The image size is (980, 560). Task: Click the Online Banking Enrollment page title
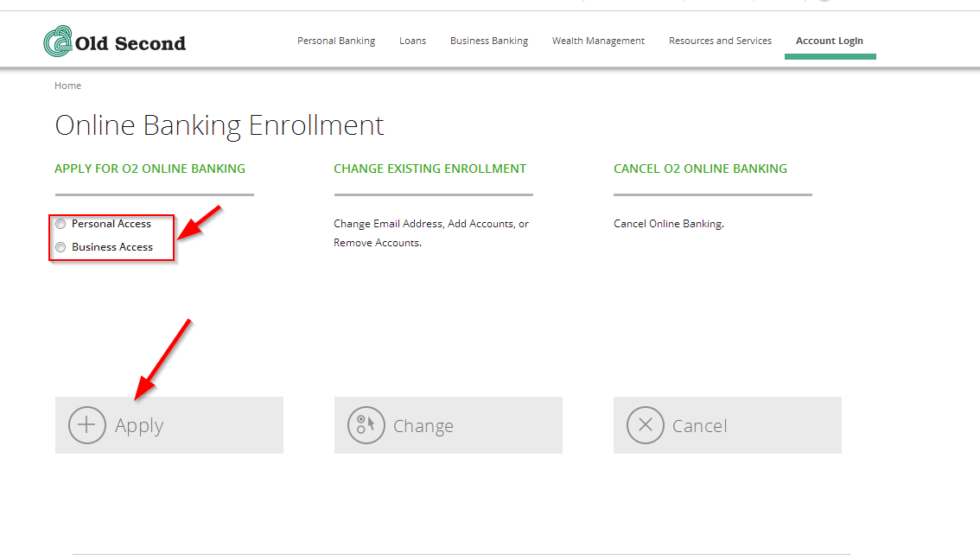220,125
